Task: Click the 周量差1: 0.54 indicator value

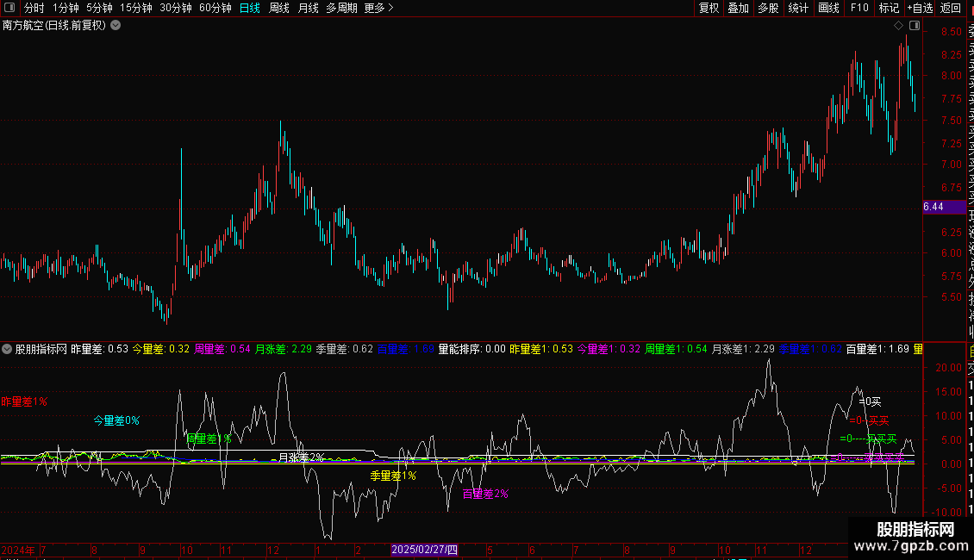Action: [x=676, y=349]
